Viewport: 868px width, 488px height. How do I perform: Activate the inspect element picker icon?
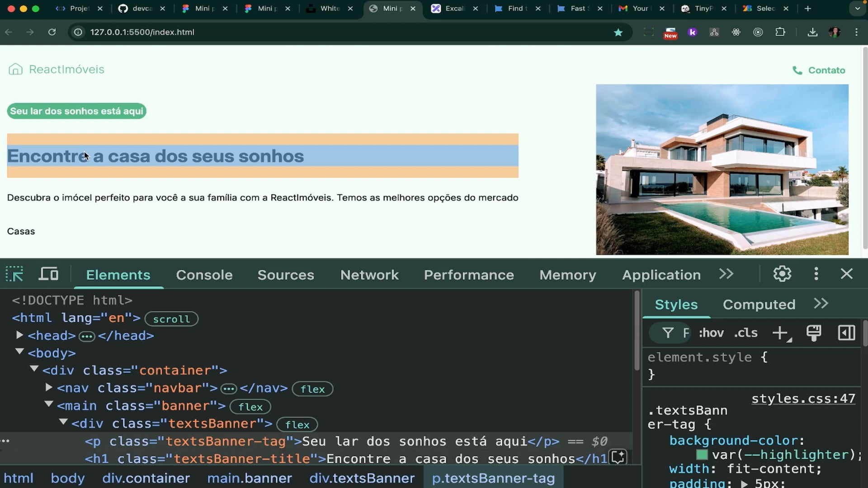14,274
